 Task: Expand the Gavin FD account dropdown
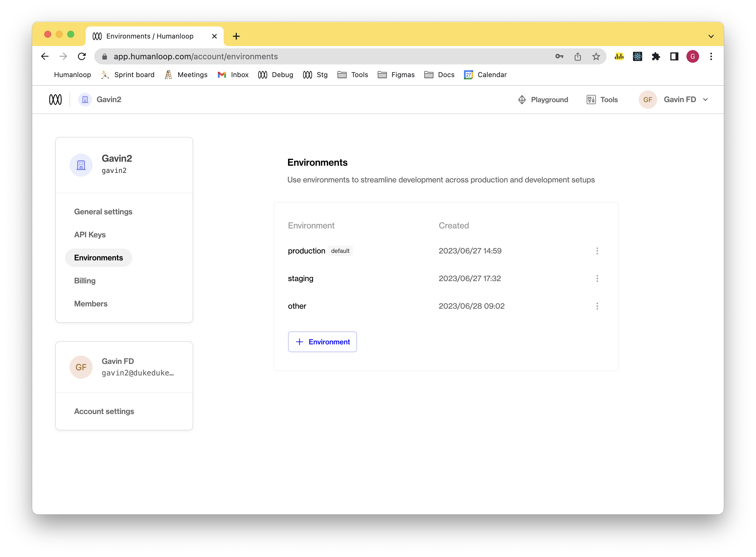(x=706, y=100)
